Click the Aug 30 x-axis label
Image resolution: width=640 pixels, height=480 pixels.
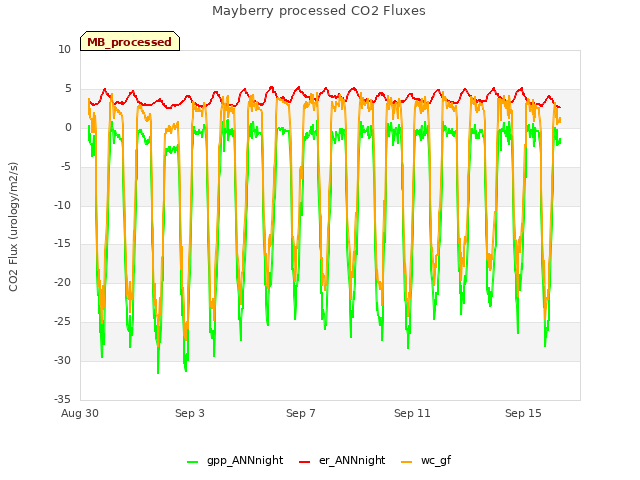[80, 413]
